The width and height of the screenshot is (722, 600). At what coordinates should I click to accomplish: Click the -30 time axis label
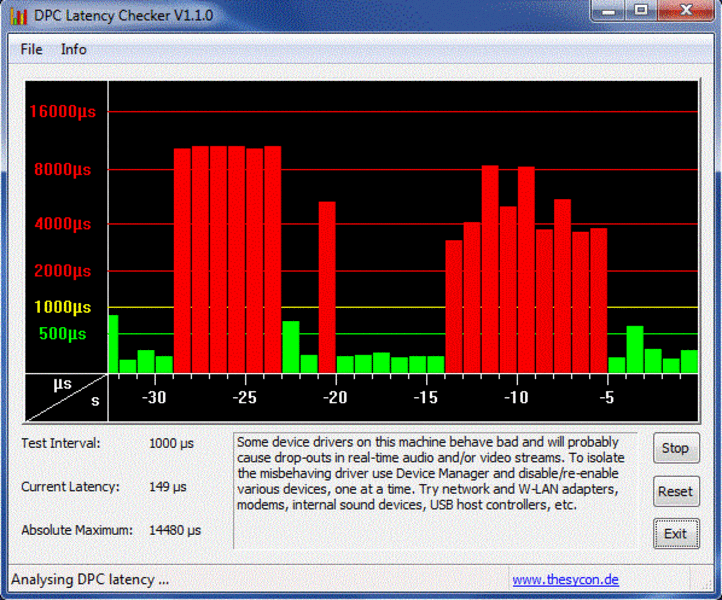point(154,397)
